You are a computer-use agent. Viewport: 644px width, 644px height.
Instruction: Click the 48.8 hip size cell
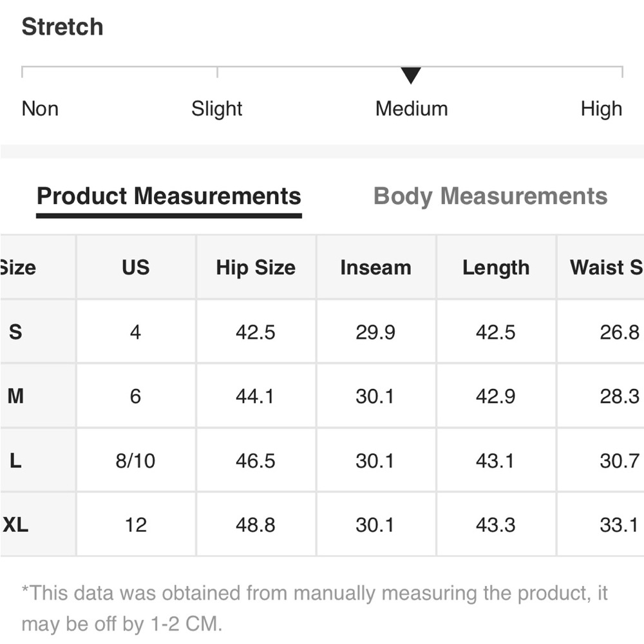click(256, 524)
